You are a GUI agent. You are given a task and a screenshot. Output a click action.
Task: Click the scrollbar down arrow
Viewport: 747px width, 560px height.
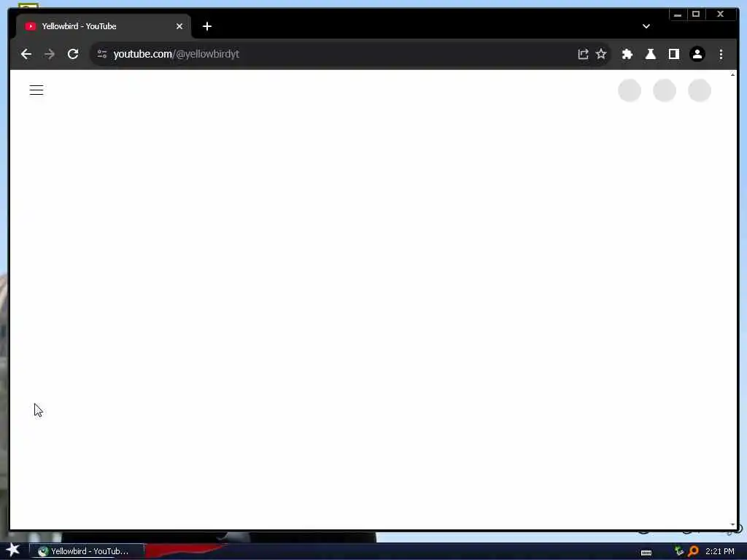click(x=732, y=525)
